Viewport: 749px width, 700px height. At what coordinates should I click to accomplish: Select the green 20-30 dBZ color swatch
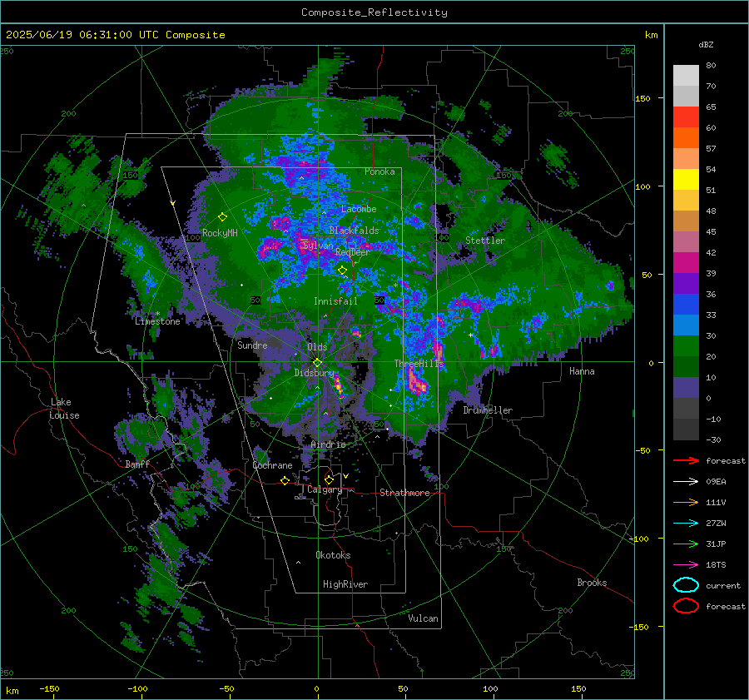(x=686, y=346)
